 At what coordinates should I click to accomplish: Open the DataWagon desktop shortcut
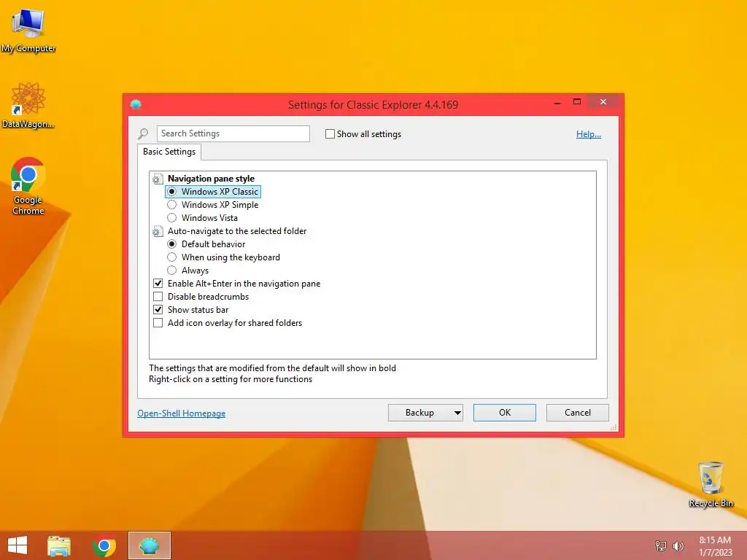28,105
